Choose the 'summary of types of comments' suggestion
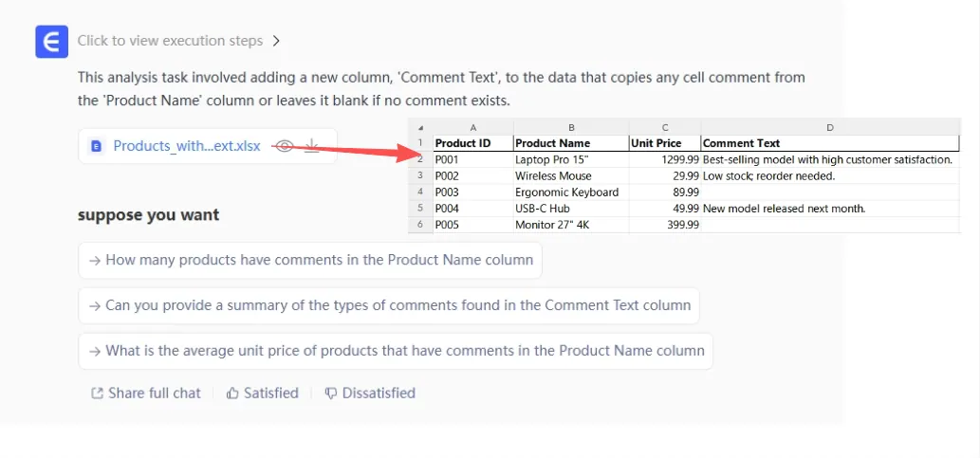Image resolution: width=980 pixels, height=458 pixels. click(x=389, y=305)
